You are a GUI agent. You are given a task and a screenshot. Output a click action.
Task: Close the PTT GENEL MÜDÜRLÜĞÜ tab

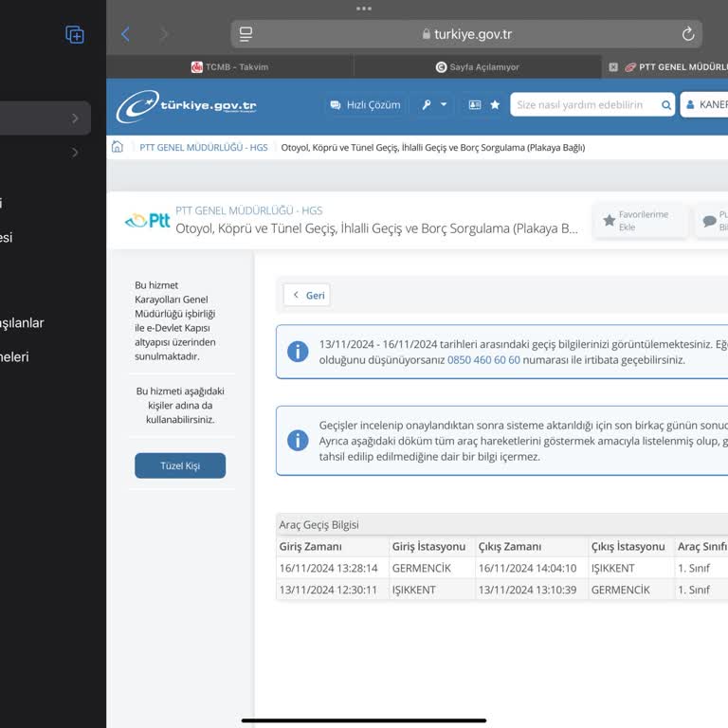[x=613, y=67]
